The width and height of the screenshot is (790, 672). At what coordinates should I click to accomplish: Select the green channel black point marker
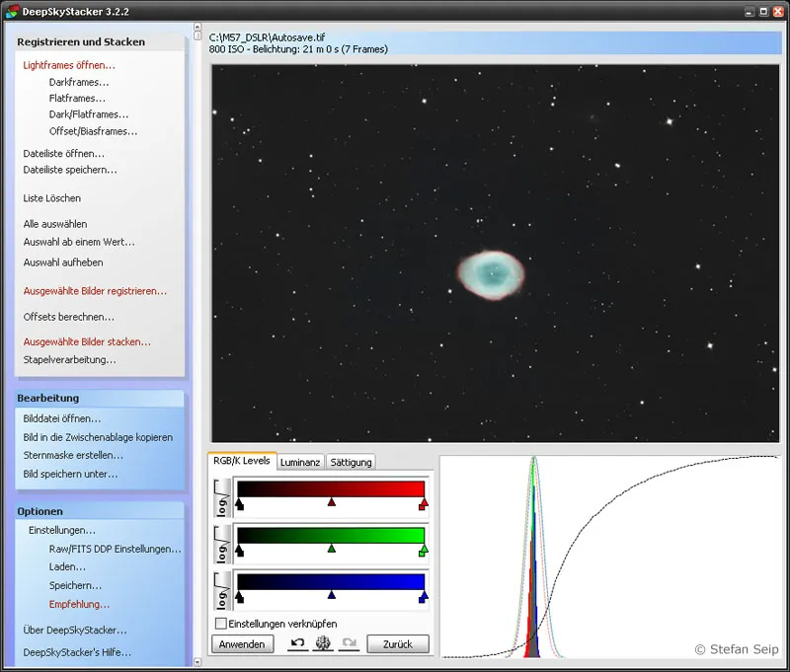239,551
